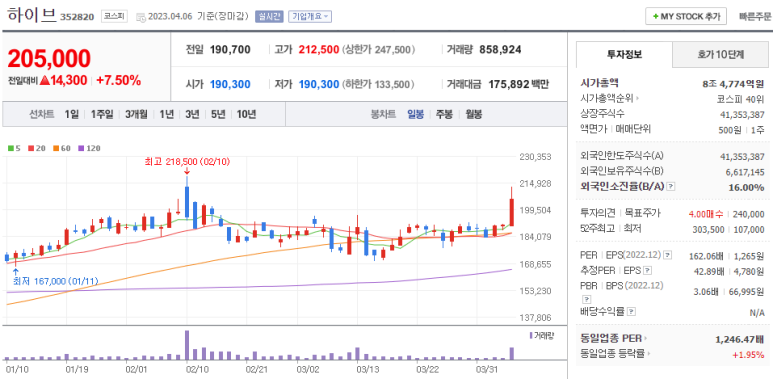773x379 pixels.
Task: Click red 20-day moving average legend square
Action: (30, 147)
